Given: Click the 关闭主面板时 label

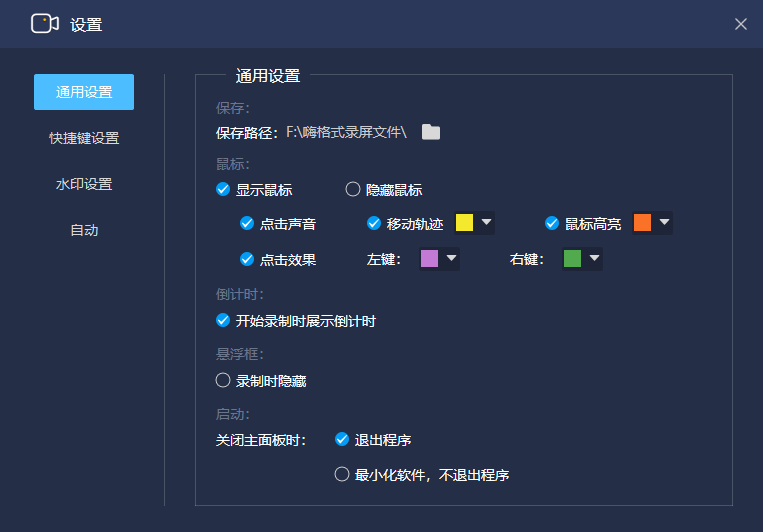Looking at the screenshot, I should [261, 440].
